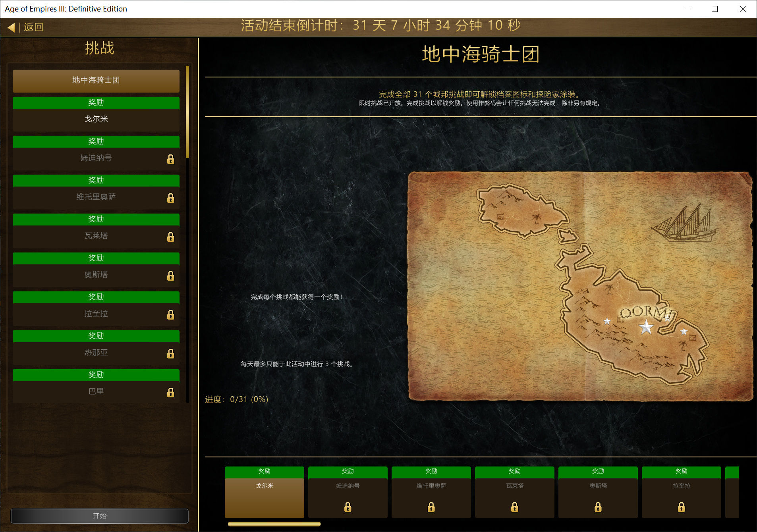Select the locked 奥斯塔 challenge in the left list
The height and width of the screenshot is (532, 757).
pyautogui.click(x=96, y=275)
